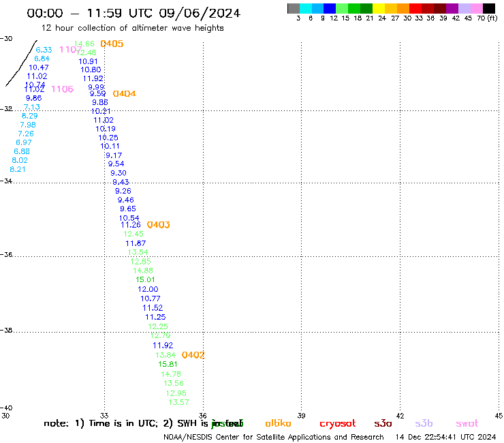Click the orange 0405 time marker
The image size is (504, 443).
(x=112, y=44)
